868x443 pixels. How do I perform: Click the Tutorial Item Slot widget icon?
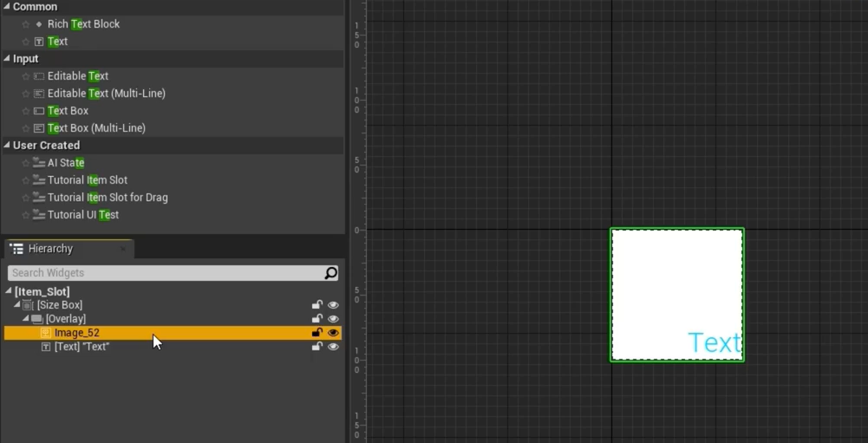tap(39, 180)
